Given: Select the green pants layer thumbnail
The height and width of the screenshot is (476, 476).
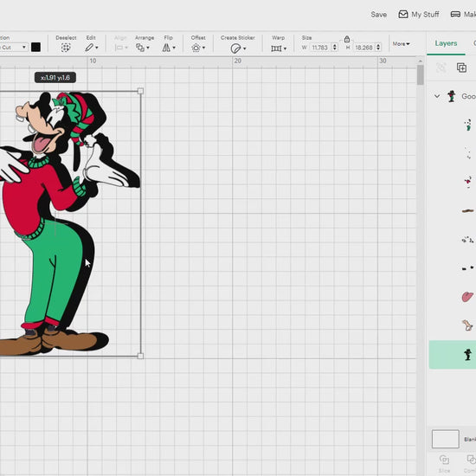Looking at the screenshot, I should point(467,125).
